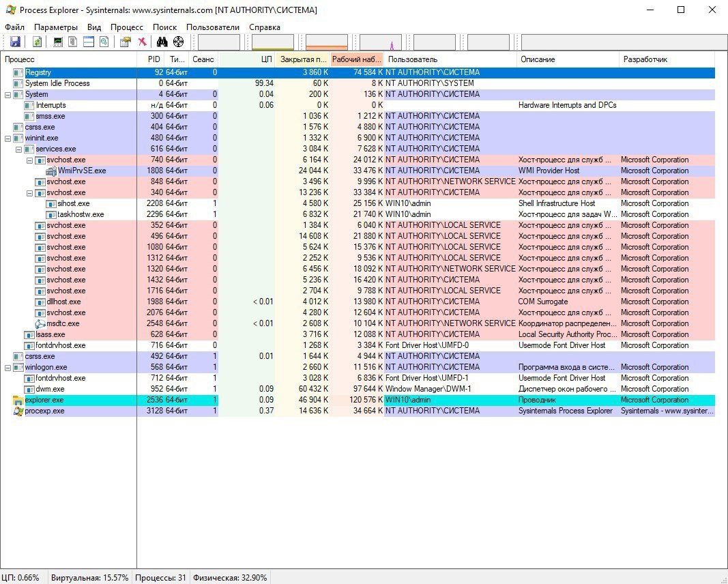Select the csrss.exe row with PID 492
728x584 pixels.
coord(358,357)
